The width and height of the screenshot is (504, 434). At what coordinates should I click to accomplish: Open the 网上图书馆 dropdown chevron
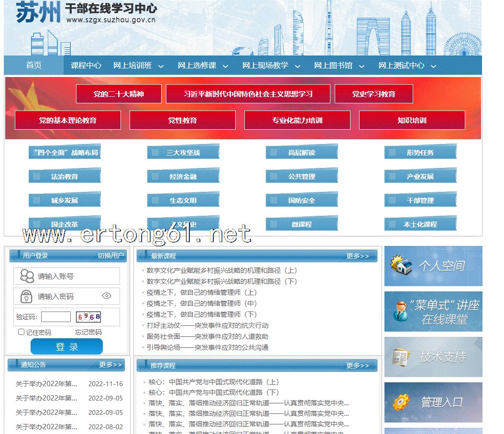[362, 66]
